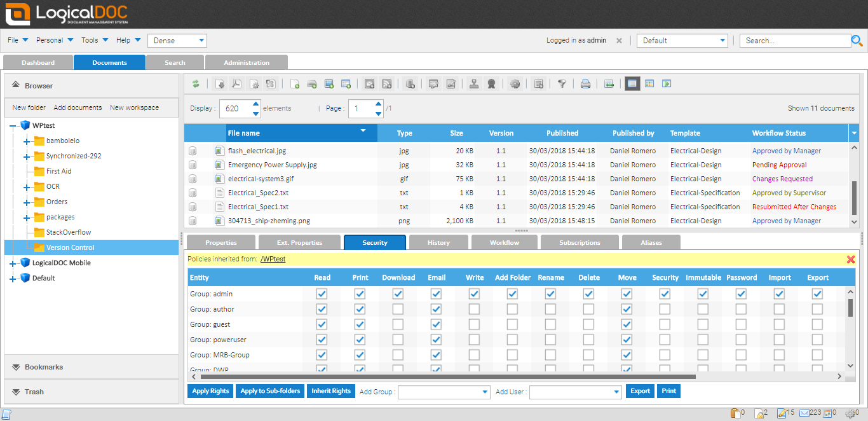The image size is (868, 421).
Task: Disable Print permission for Group: poweruser
Action: point(360,340)
